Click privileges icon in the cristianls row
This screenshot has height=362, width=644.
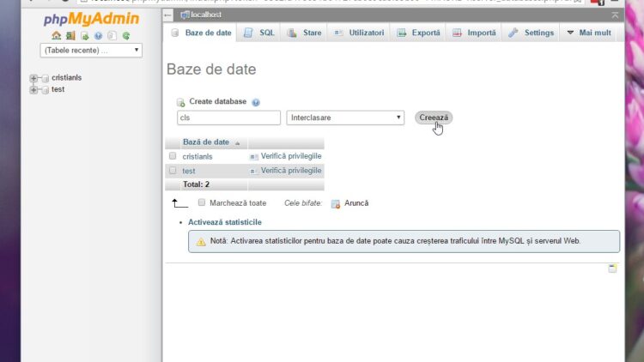click(x=253, y=157)
